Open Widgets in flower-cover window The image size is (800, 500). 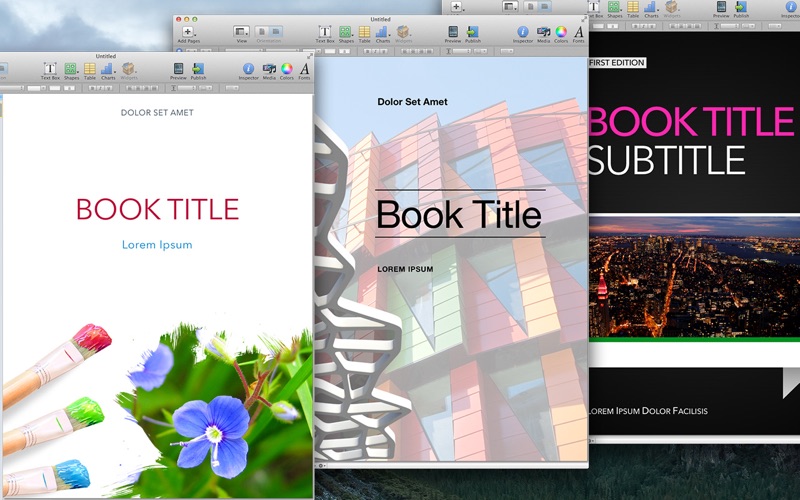[129, 71]
